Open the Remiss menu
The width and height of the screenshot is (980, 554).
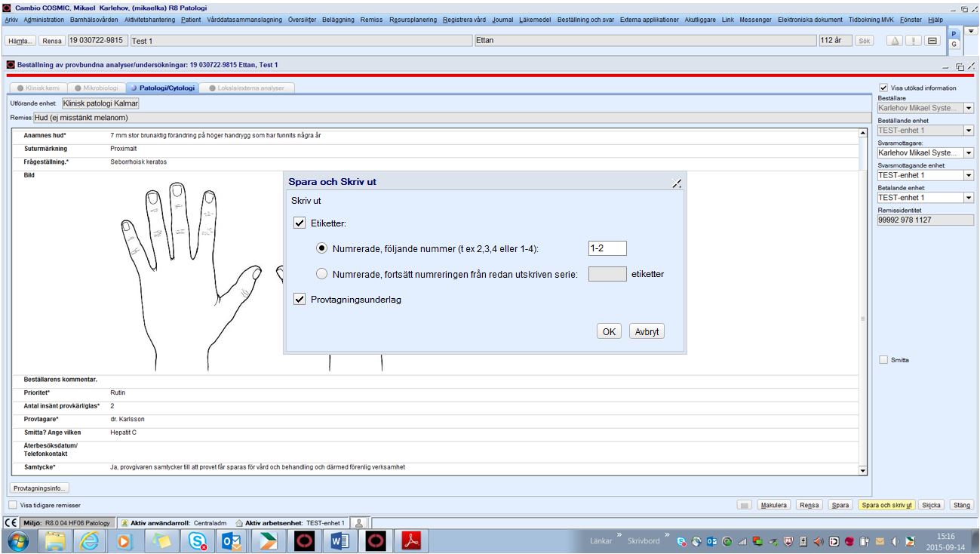click(x=371, y=20)
